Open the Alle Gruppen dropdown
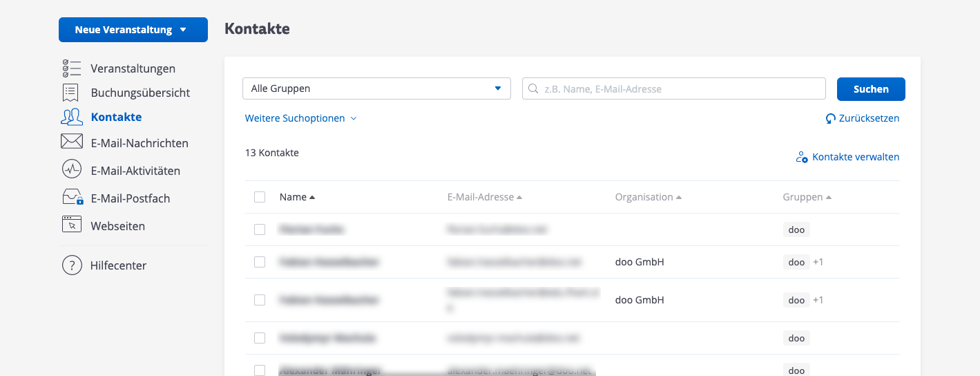 [376, 88]
